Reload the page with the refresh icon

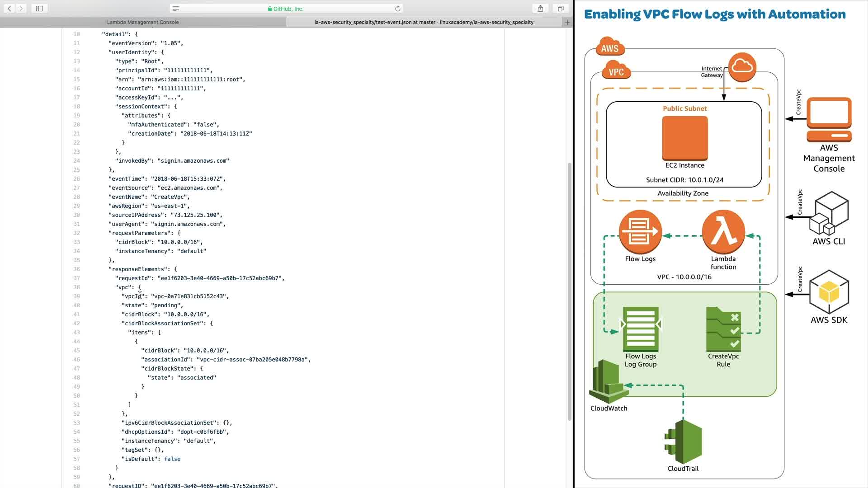pyautogui.click(x=397, y=9)
